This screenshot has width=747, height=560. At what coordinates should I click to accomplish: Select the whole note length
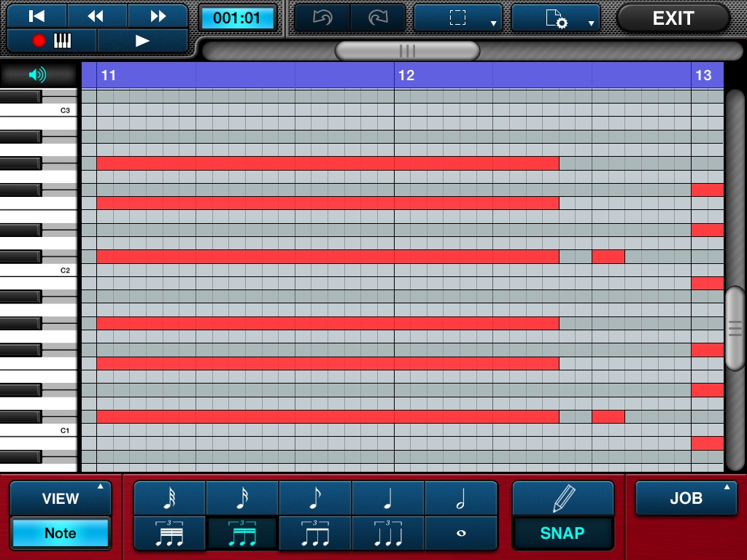coord(461,533)
